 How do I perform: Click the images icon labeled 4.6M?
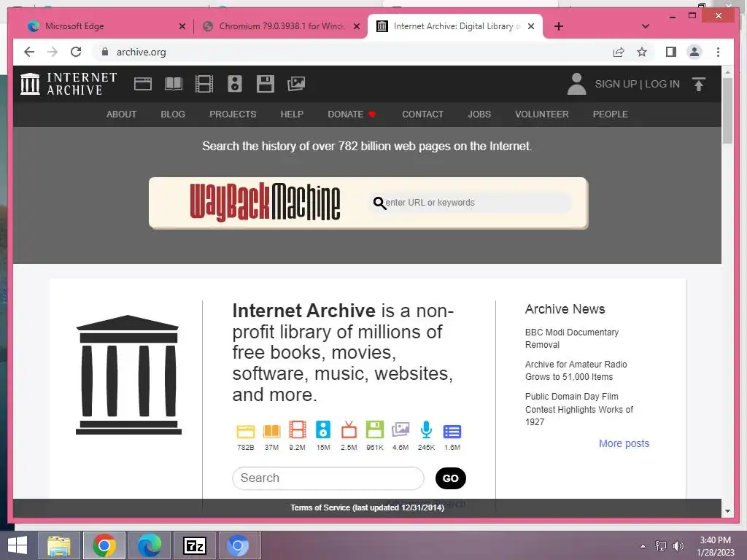(400, 430)
